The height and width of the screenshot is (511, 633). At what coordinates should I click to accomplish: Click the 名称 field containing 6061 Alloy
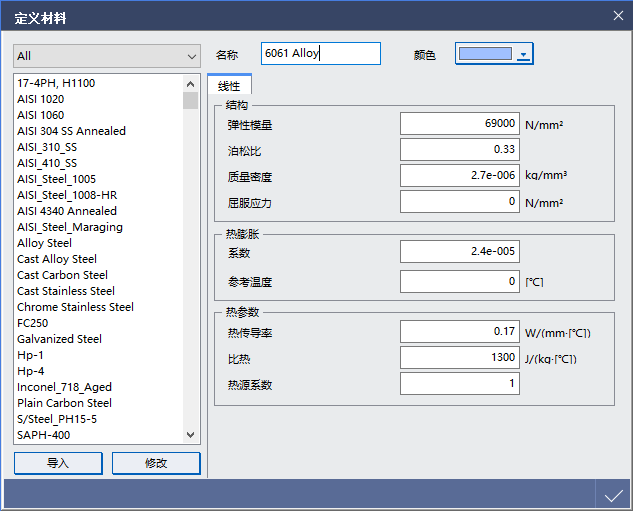pos(321,54)
